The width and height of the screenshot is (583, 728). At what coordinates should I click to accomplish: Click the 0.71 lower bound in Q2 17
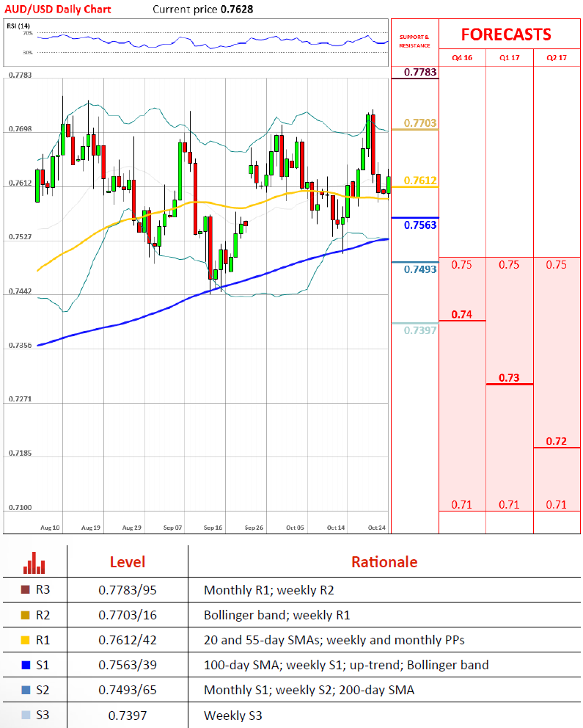tap(557, 505)
